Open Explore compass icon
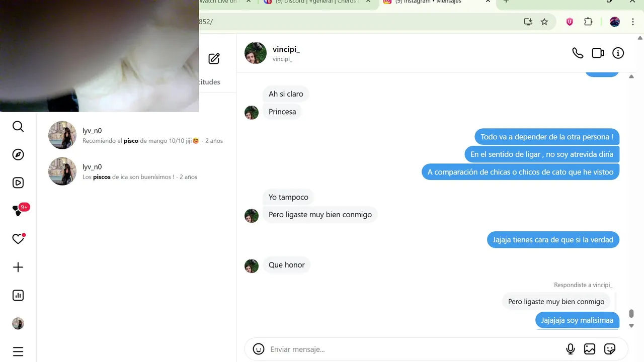This screenshot has width=644, height=362. pos(18,154)
